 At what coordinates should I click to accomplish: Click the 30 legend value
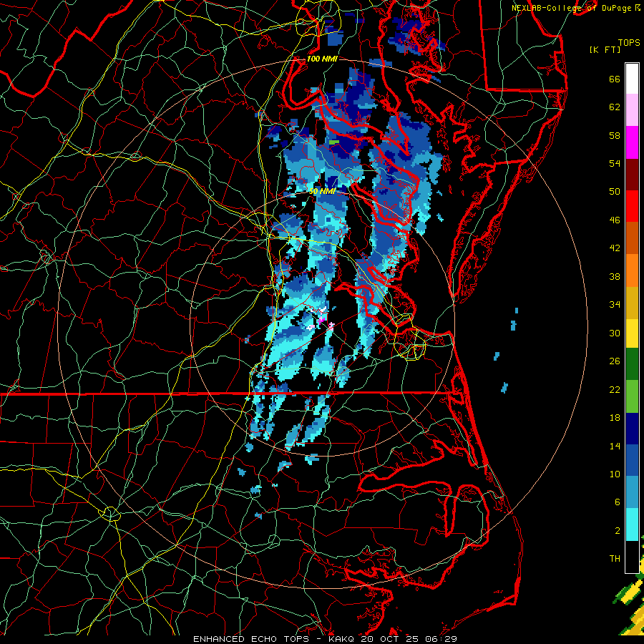click(615, 333)
